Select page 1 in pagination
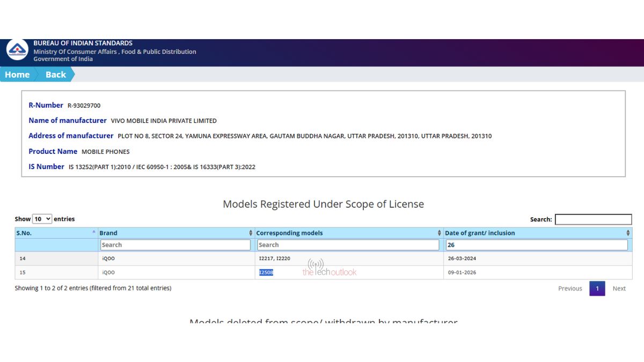The height and width of the screenshot is (362, 644). [597, 289]
